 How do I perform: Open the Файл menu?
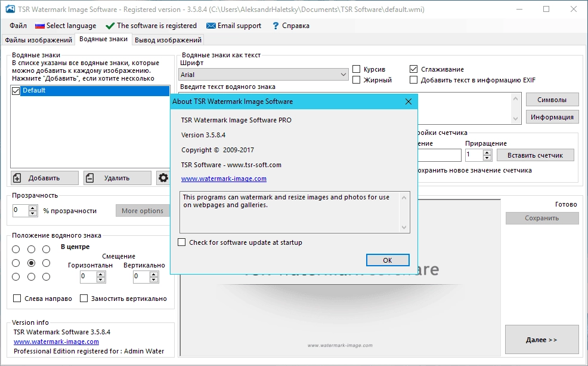18,26
